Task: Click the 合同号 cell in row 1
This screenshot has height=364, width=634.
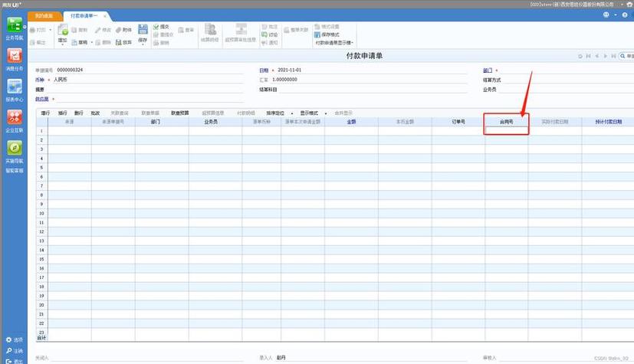Action: 506,130
